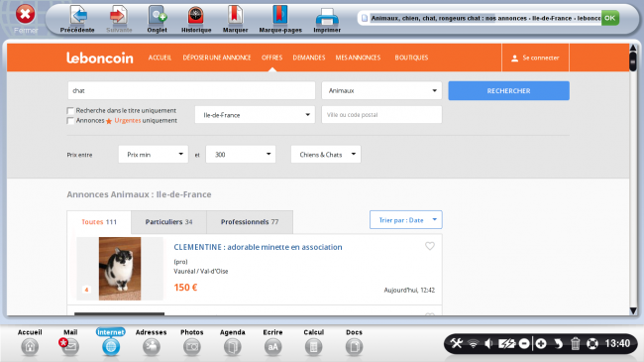Select the Toutes 111 tab
Viewport: 644px width, 362px height.
[x=99, y=222]
